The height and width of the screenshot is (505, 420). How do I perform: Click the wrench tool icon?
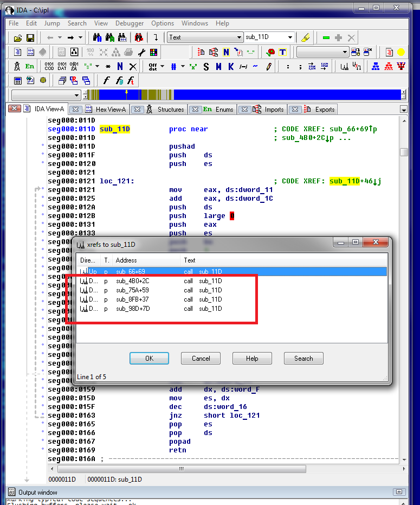click(141, 52)
